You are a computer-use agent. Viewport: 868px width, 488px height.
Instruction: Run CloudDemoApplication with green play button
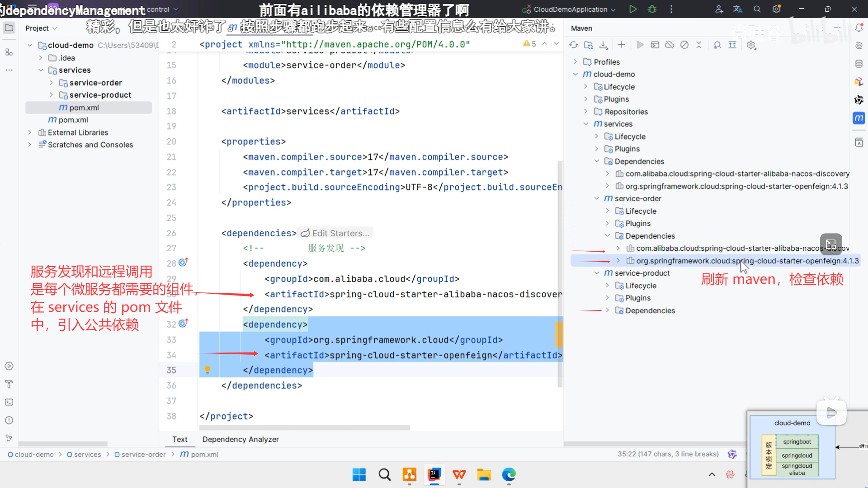click(x=633, y=9)
